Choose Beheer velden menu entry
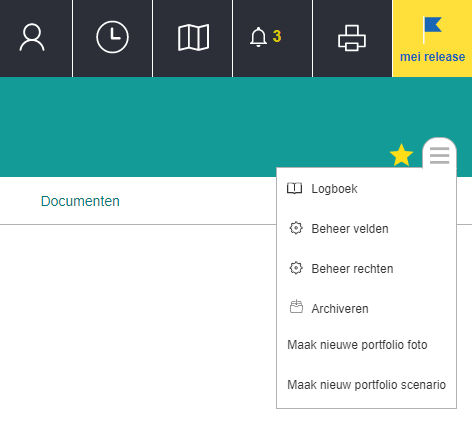 [350, 229]
